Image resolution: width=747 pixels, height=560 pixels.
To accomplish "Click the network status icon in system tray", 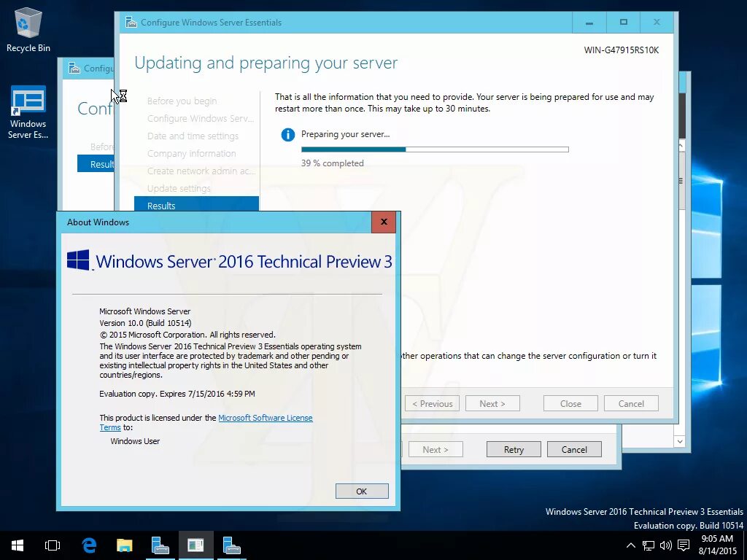I will (648, 545).
